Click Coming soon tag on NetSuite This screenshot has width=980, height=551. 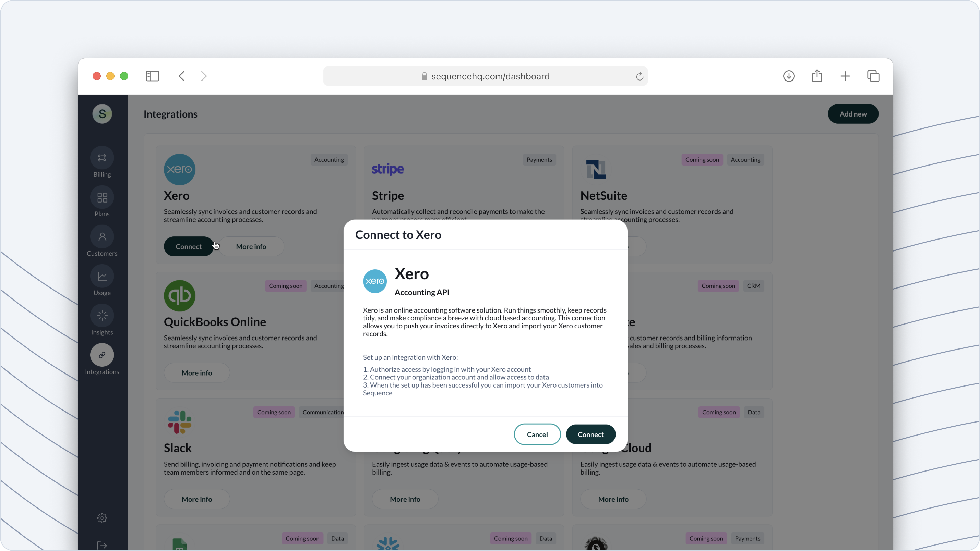pos(702,160)
